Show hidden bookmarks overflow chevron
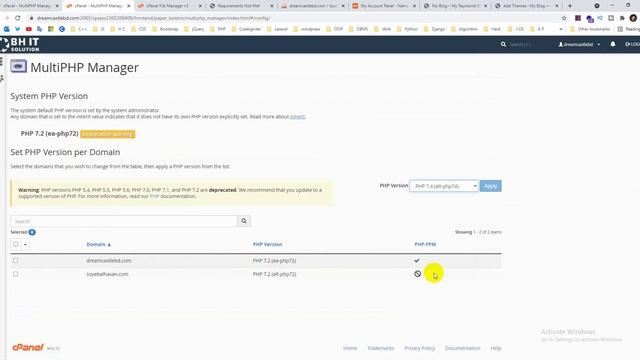This screenshot has width=640, height=360. (560, 29)
